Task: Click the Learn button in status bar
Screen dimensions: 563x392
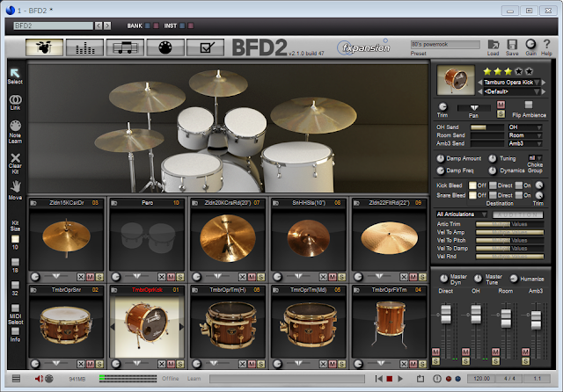Action: tap(194, 378)
